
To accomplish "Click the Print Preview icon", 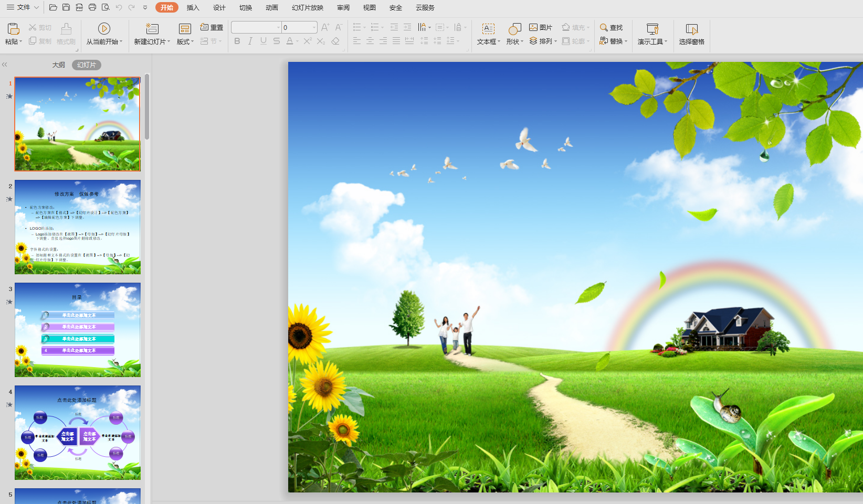I will point(106,7).
